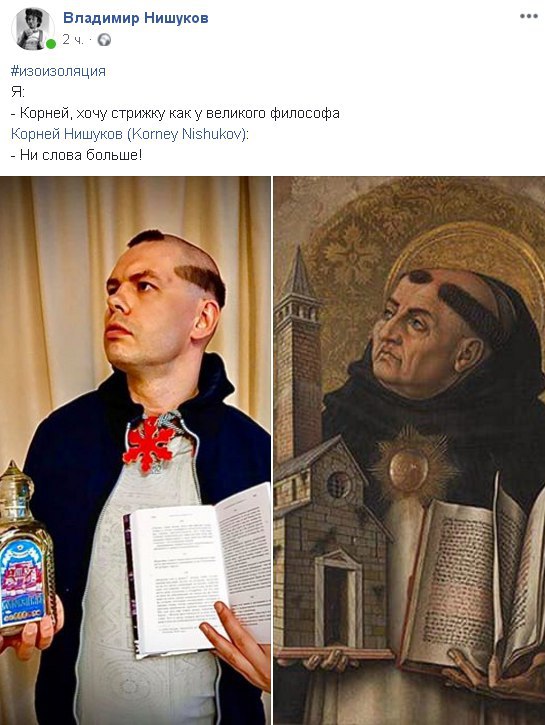Open the #изоизоляция hashtag
The image size is (545, 725).
click(x=58, y=71)
